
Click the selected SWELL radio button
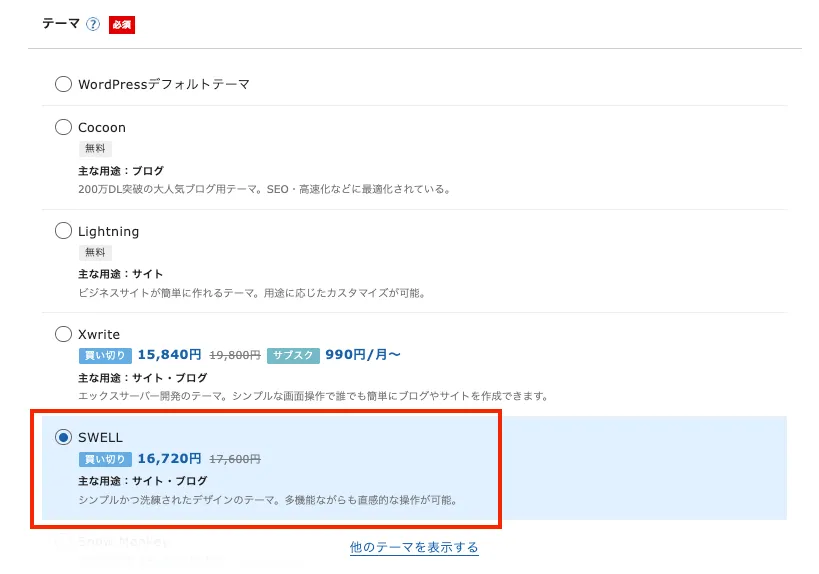tap(63, 437)
